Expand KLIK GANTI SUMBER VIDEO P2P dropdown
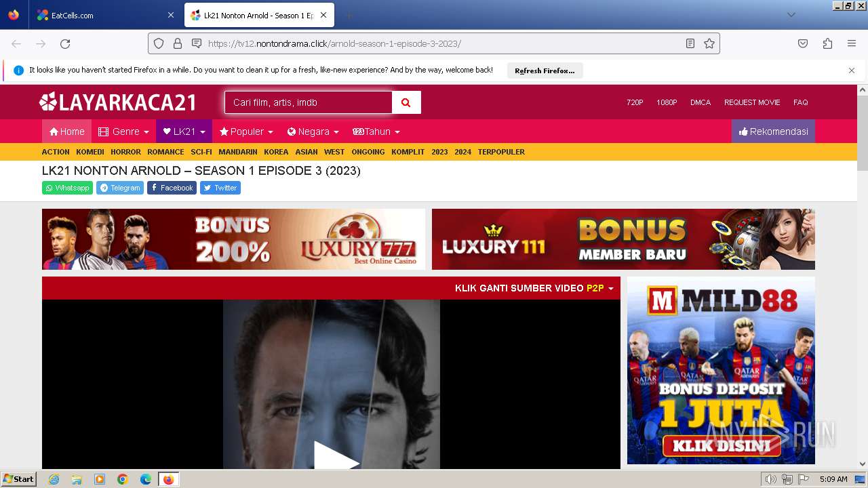868x488 pixels. point(534,288)
